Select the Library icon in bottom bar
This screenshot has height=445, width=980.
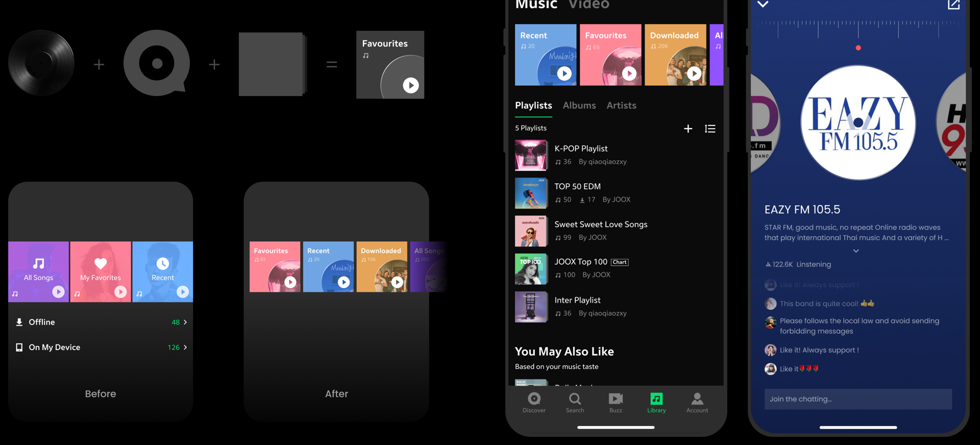[x=656, y=399]
